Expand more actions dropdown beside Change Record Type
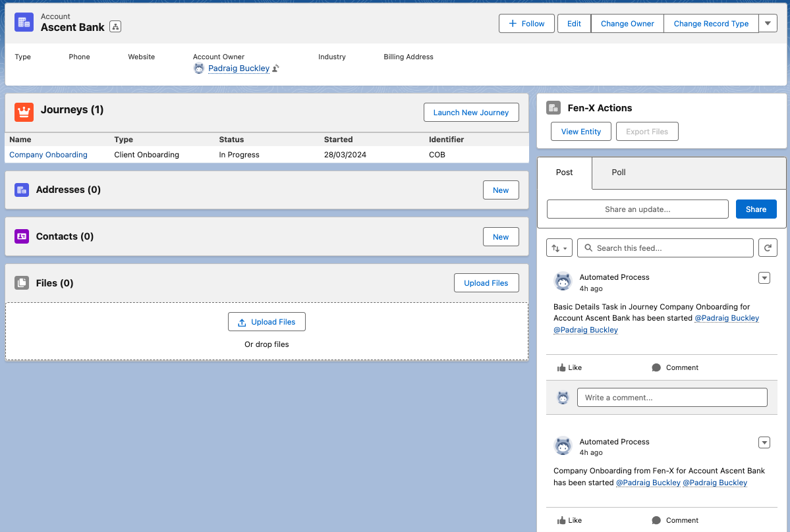The height and width of the screenshot is (532, 790). click(x=768, y=23)
